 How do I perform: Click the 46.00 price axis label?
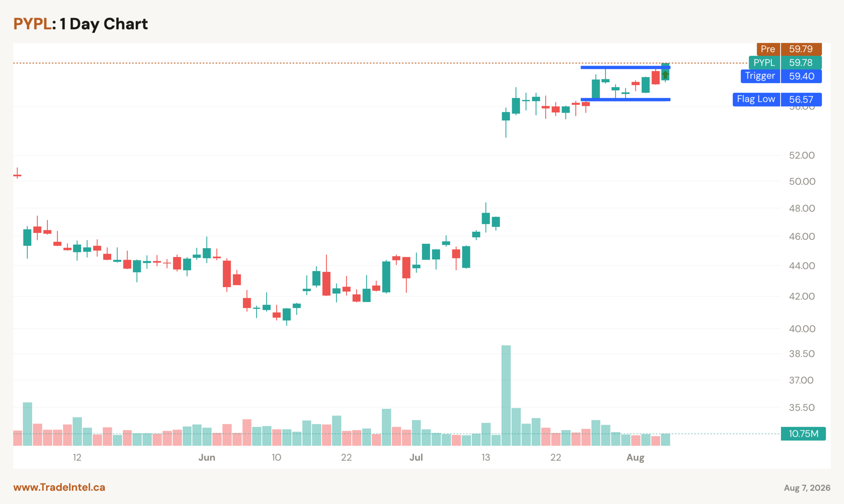click(802, 236)
